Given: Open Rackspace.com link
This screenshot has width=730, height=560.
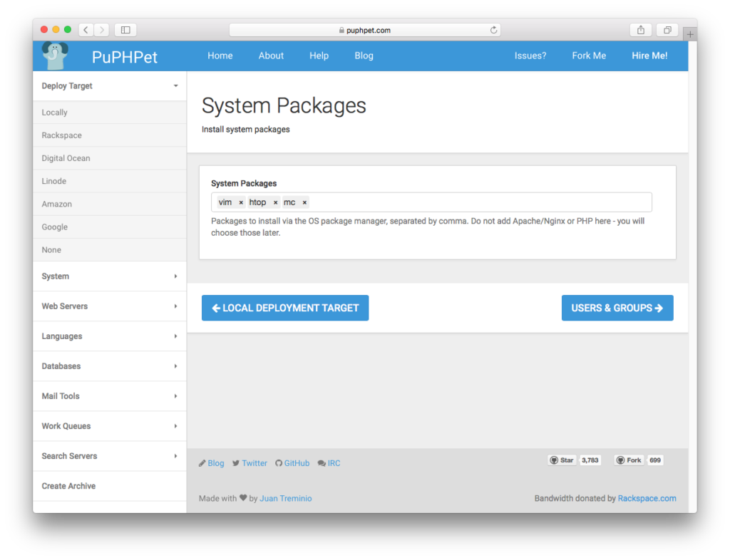Looking at the screenshot, I should (x=647, y=499).
